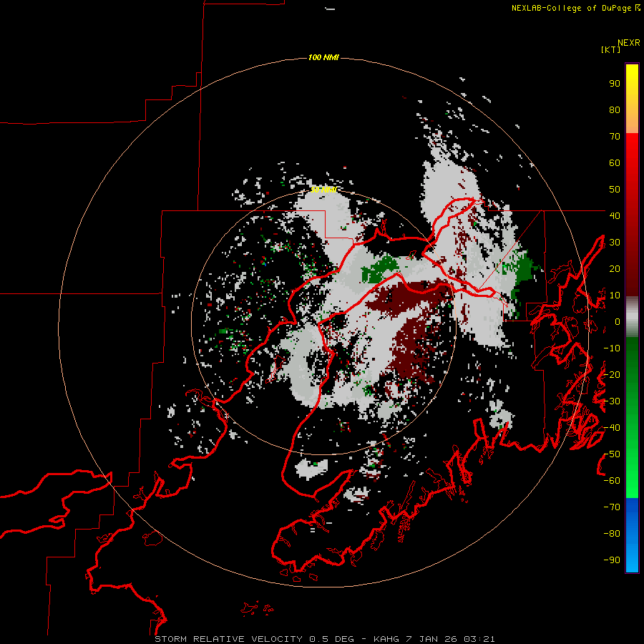Click the KT units label above the scale

[x=610, y=49]
